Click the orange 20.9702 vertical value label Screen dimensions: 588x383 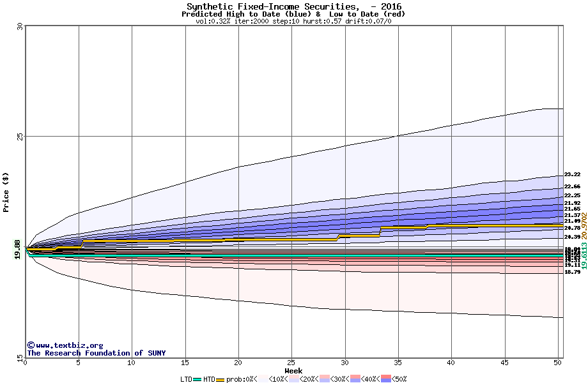coord(584,229)
